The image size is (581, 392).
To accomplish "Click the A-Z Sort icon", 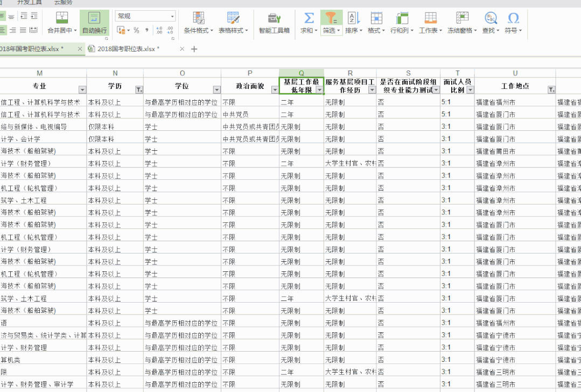I will pos(353,18).
